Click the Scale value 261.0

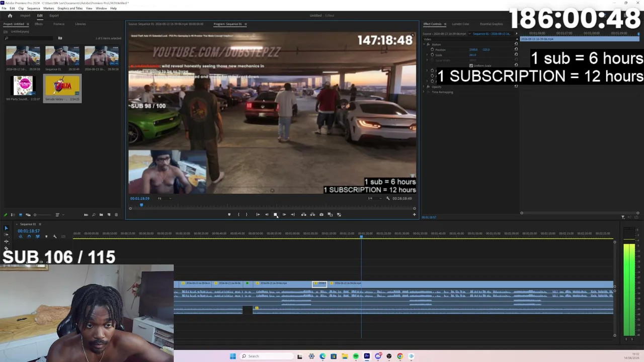click(x=472, y=55)
